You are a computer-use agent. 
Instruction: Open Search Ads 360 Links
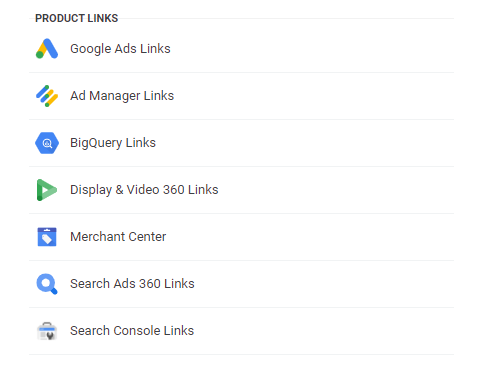[132, 284]
